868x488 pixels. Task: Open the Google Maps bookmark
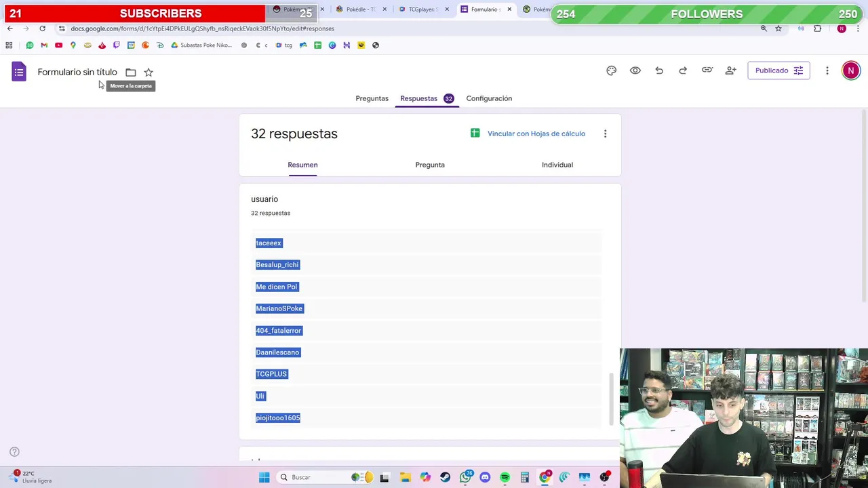coord(73,45)
